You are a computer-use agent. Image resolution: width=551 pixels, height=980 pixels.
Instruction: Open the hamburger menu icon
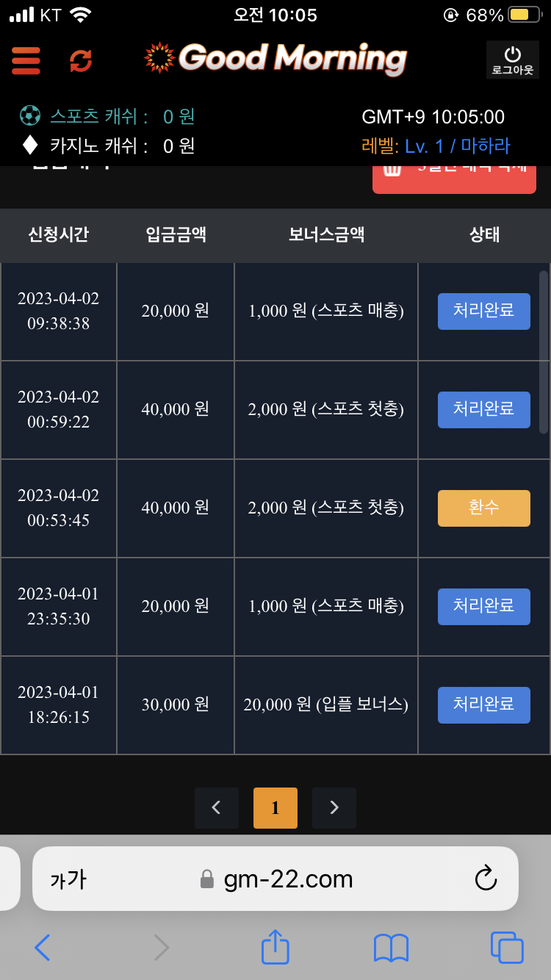point(26,60)
